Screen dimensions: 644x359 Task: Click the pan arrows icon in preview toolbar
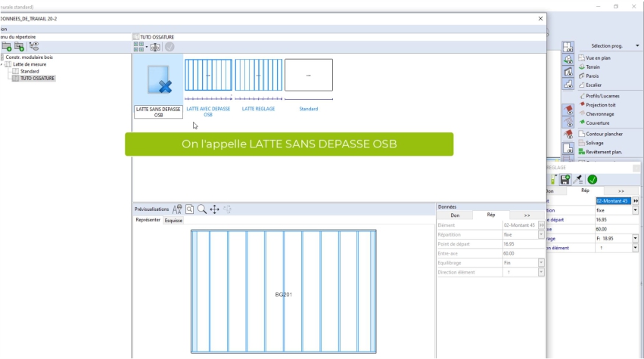pos(215,209)
